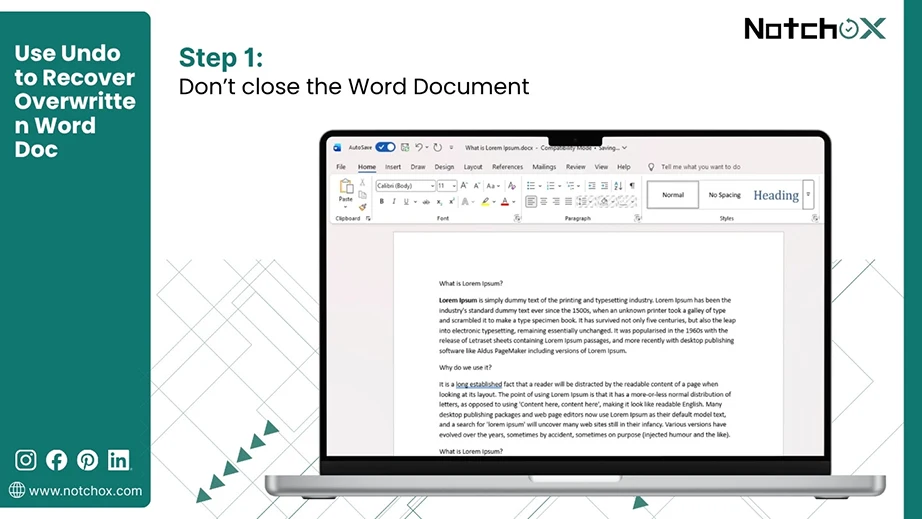Open the underline style dropdown arrow
Screen dimensions: 922x519
pyautogui.click(x=415, y=202)
